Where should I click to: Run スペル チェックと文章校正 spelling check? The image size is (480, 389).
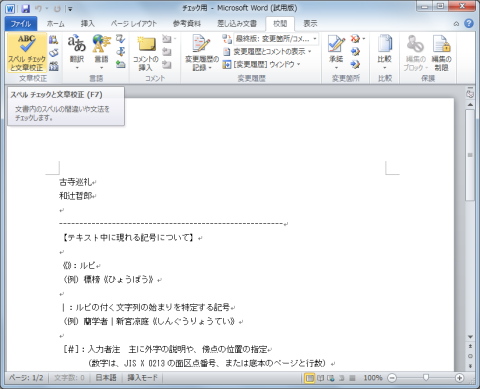click(x=27, y=53)
